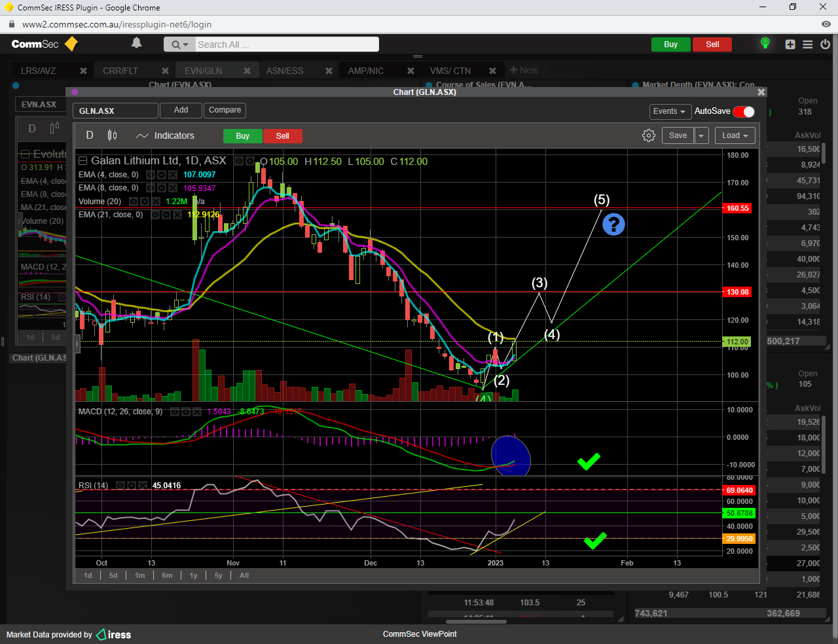
Task: Open the D interval selector
Action: pyautogui.click(x=90, y=135)
